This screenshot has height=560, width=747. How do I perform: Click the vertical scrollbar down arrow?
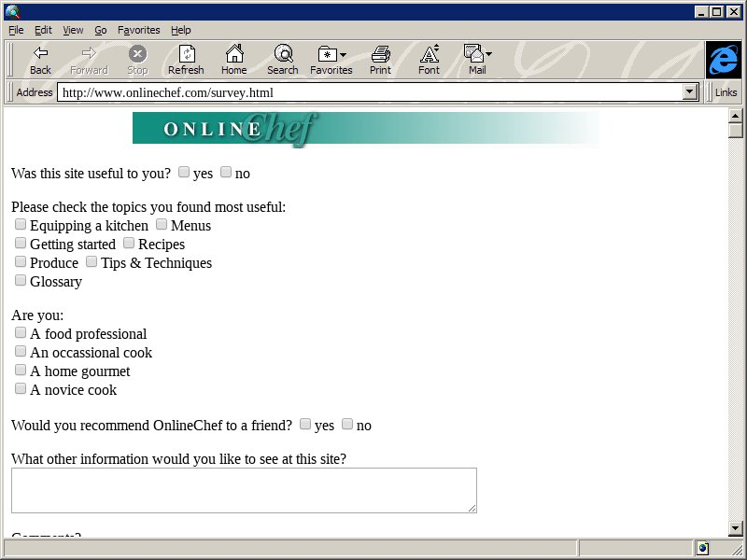[736, 530]
